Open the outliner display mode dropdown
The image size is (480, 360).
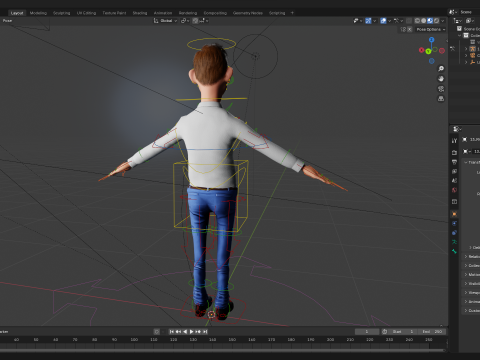tap(470, 21)
